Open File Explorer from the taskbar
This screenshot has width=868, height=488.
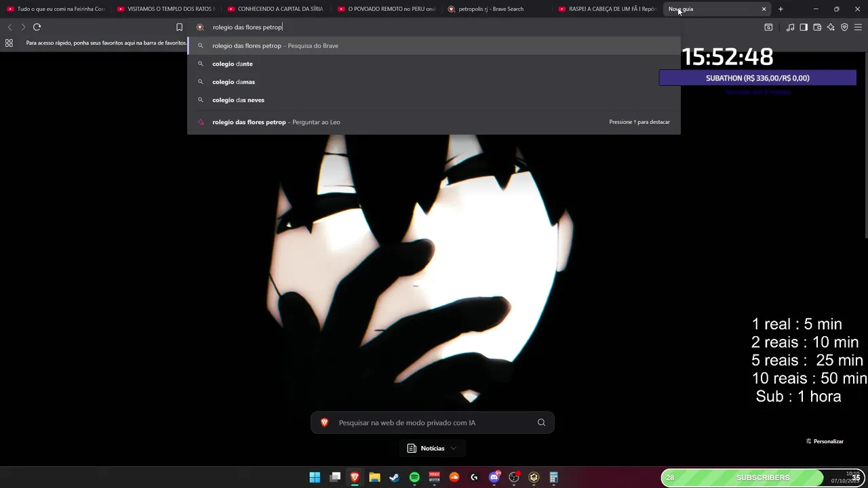pyautogui.click(x=374, y=477)
